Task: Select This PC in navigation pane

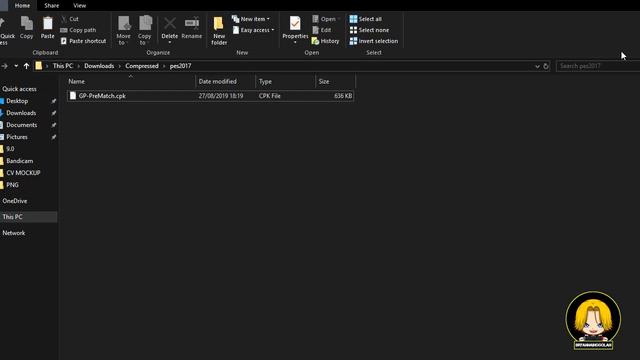Action: tap(12, 217)
